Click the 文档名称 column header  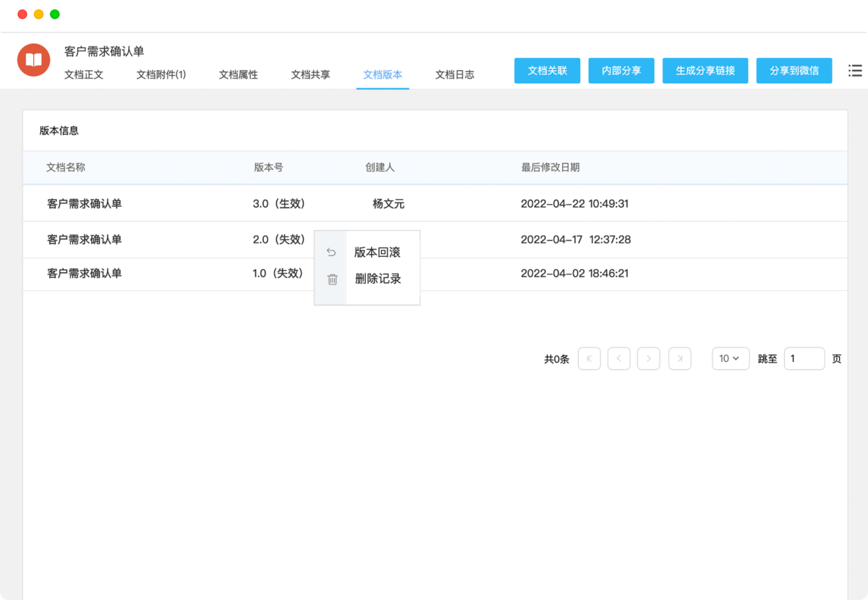[66, 167]
